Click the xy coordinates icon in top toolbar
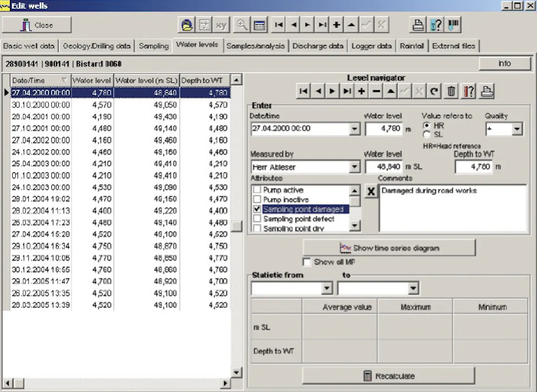Image resolution: width=537 pixels, height=392 pixels. [221, 25]
